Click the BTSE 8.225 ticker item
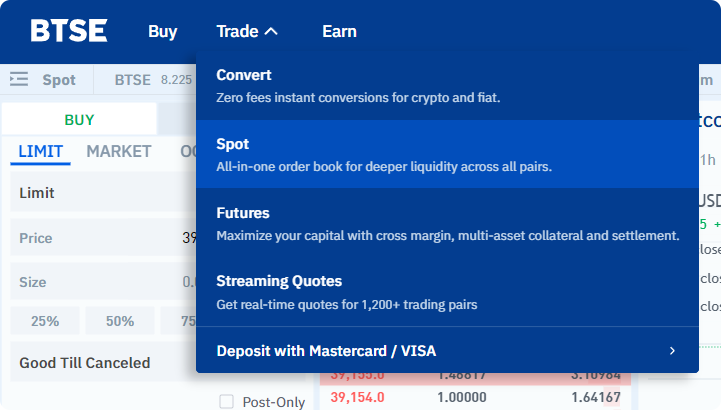Viewport: 721px width, 410px height. point(153,80)
